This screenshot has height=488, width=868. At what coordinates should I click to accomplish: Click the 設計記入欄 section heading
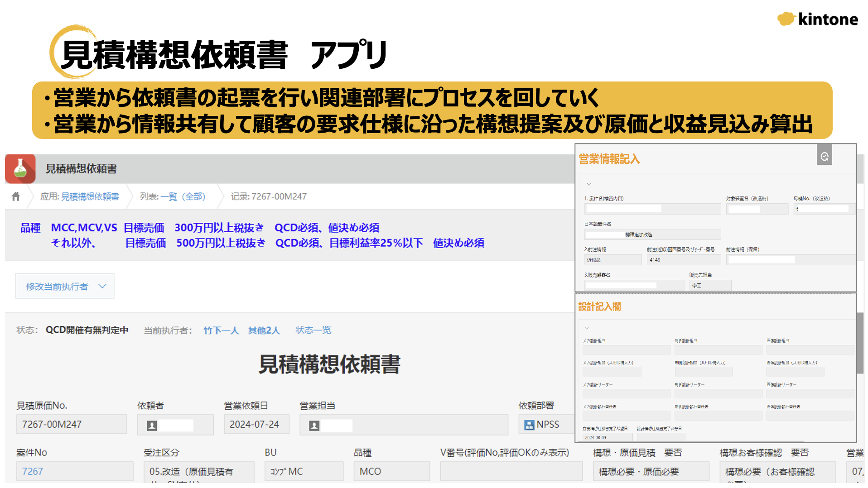pyautogui.click(x=599, y=306)
